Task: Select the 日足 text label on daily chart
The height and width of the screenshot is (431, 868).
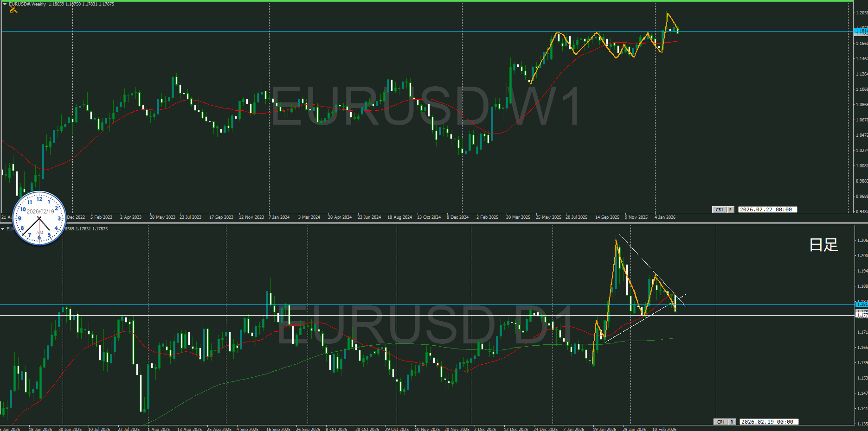Action: 823,245
